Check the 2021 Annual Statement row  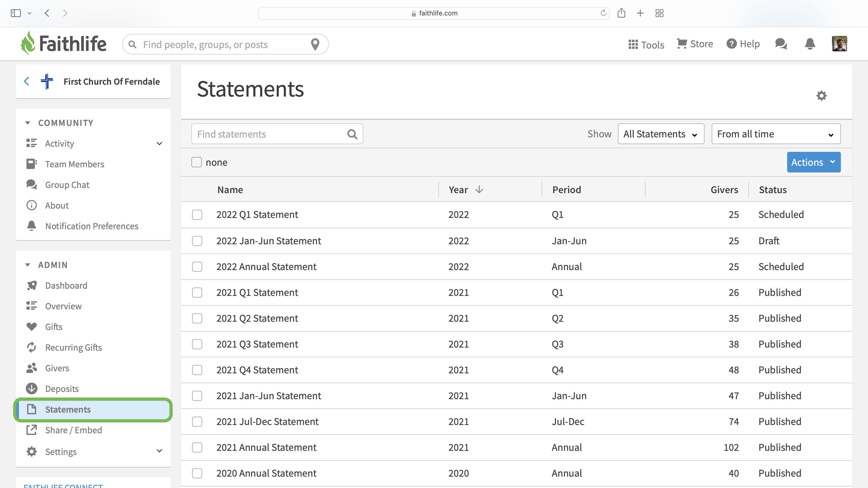tap(197, 447)
